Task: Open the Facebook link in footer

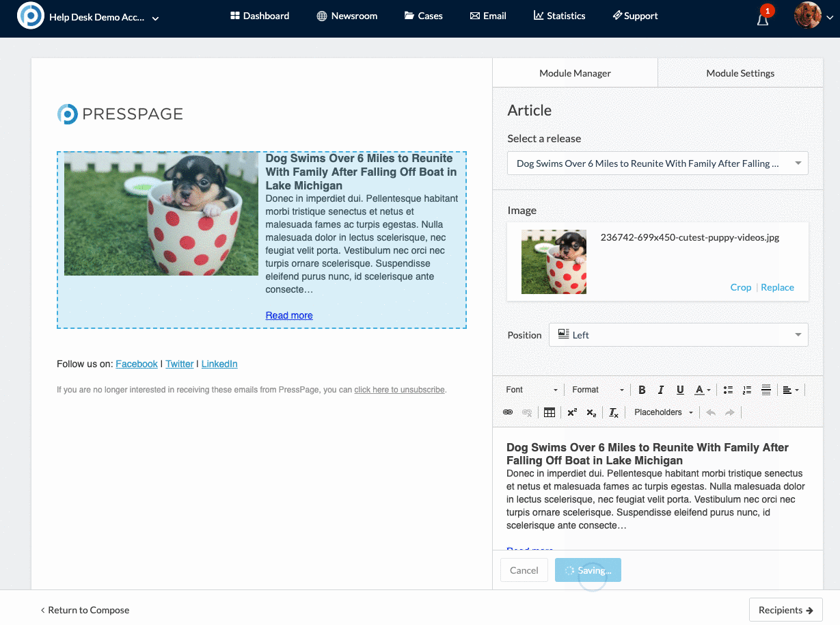Action: pos(137,364)
